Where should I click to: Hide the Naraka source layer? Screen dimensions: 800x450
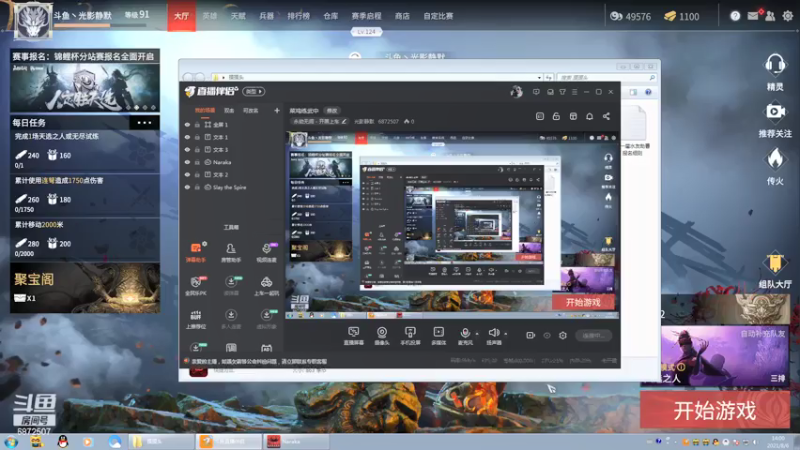click(187, 162)
